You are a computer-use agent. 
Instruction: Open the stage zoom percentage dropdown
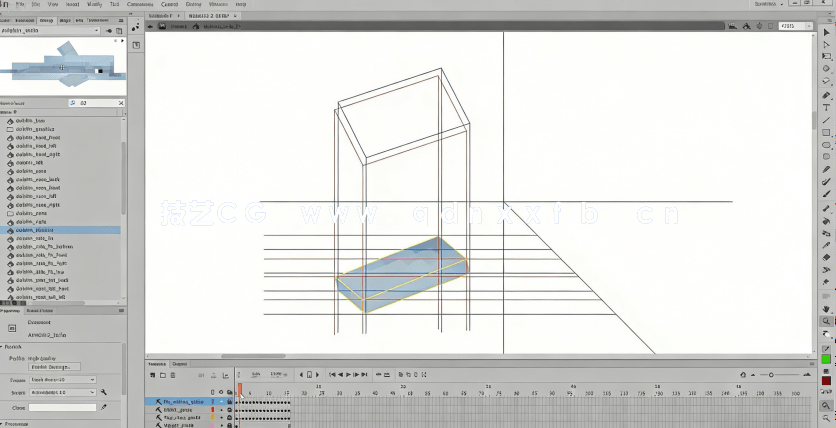pos(795,26)
